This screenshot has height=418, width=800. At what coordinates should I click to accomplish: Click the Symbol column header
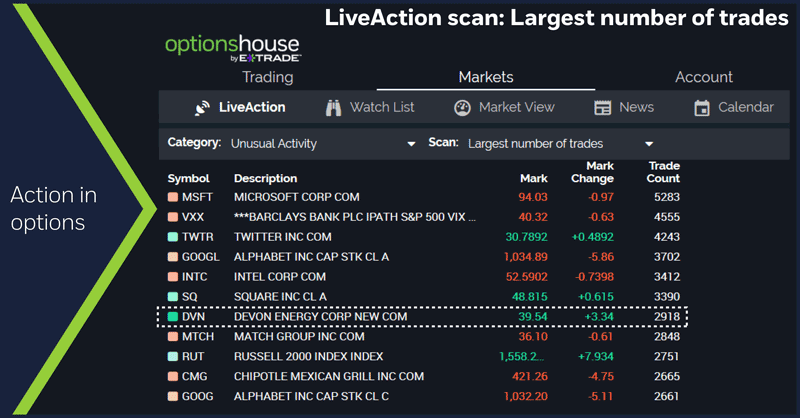(x=188, y=178)
